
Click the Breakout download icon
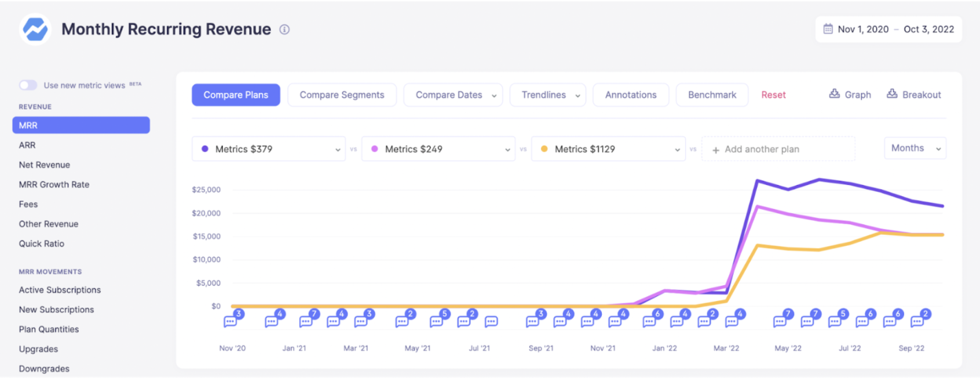[892, 94]
